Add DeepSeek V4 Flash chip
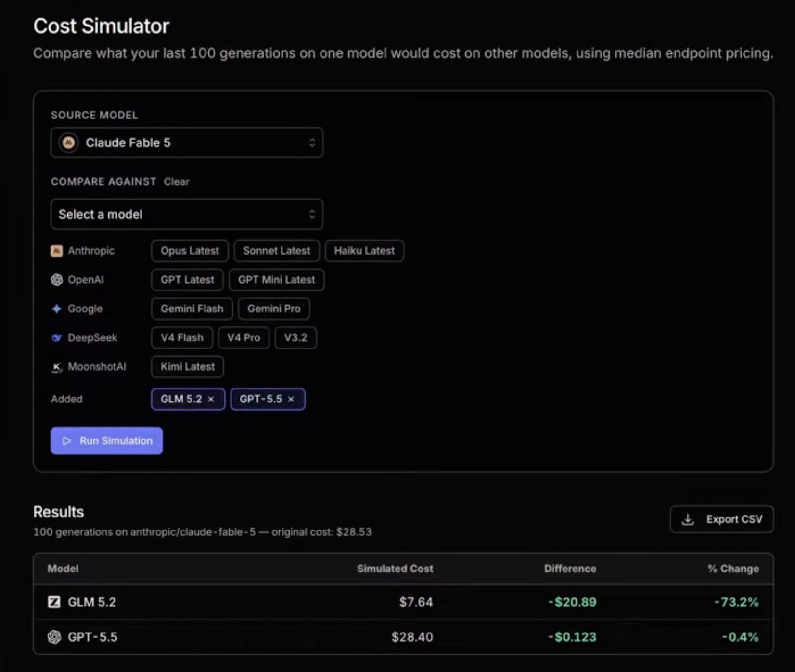Viewport: 795px width, 672px height. point(182,337)
